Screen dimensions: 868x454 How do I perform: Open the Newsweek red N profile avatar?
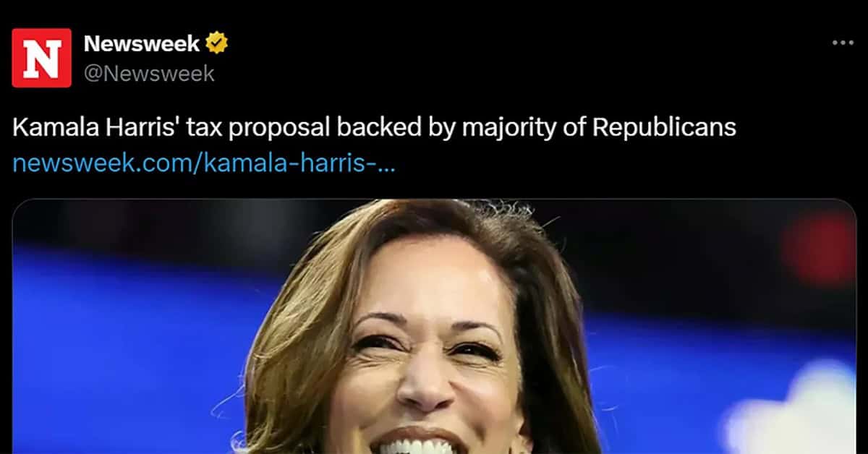41,58
